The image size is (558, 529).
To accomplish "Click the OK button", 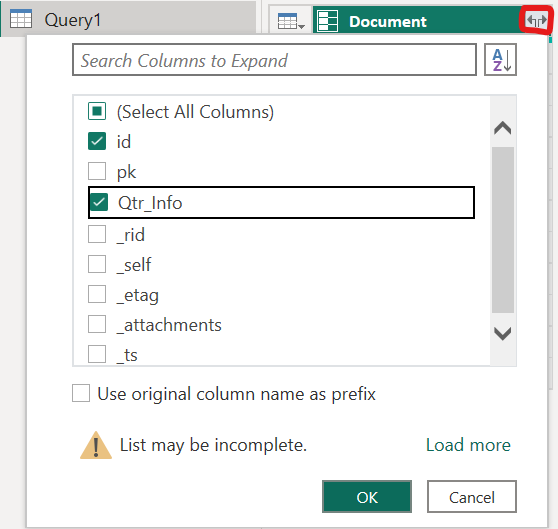I will click(x=367, y=497).
